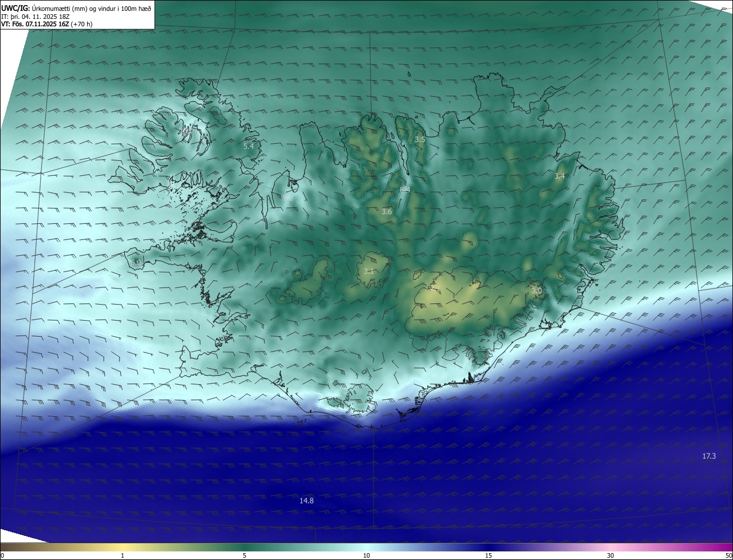Image resolution: width=733 pixels, height=560 pixels.
Task: Click the "15" tick label on the scale
Action: tap(488, 555)
